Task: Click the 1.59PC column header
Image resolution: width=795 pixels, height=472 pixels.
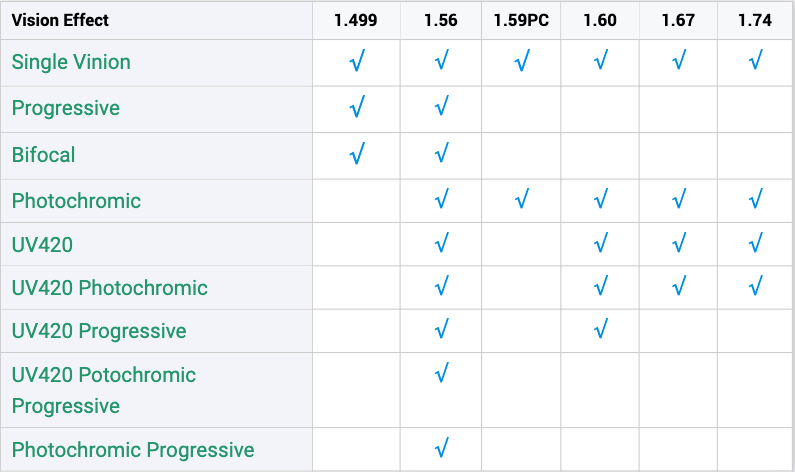Action: tap(521, 20)
